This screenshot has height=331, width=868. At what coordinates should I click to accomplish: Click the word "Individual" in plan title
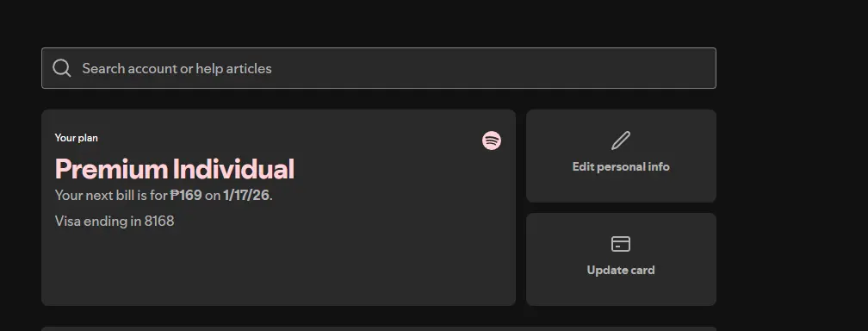tap(233, 169)
